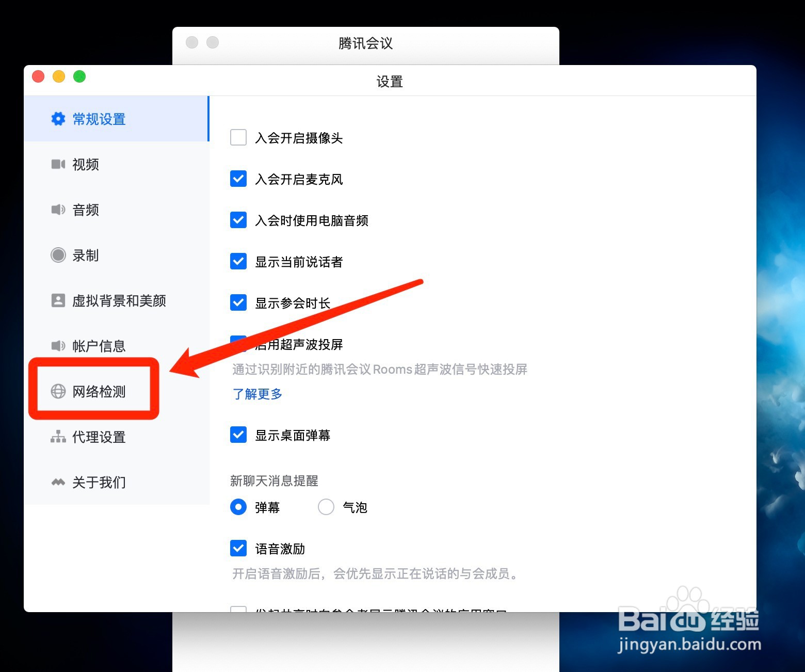Click the speaker icon beside 音频

tap(58, 210)
